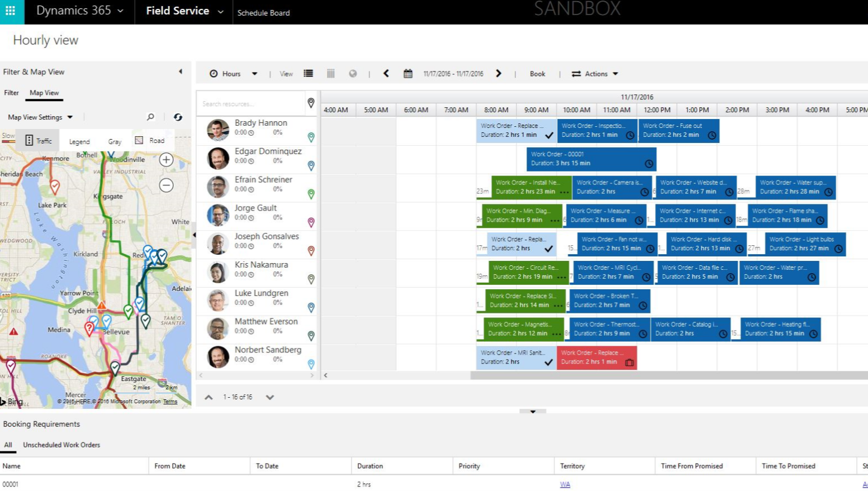Show Efrain Schreiner's location pin
The width and height of the screenshot is (868, 491).
coord(311,194)
